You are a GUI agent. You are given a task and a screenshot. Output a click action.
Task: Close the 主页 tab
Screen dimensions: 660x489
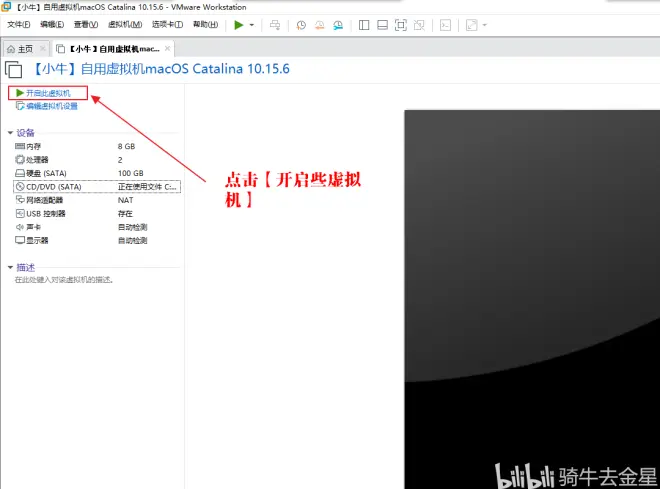coord(43,48)
